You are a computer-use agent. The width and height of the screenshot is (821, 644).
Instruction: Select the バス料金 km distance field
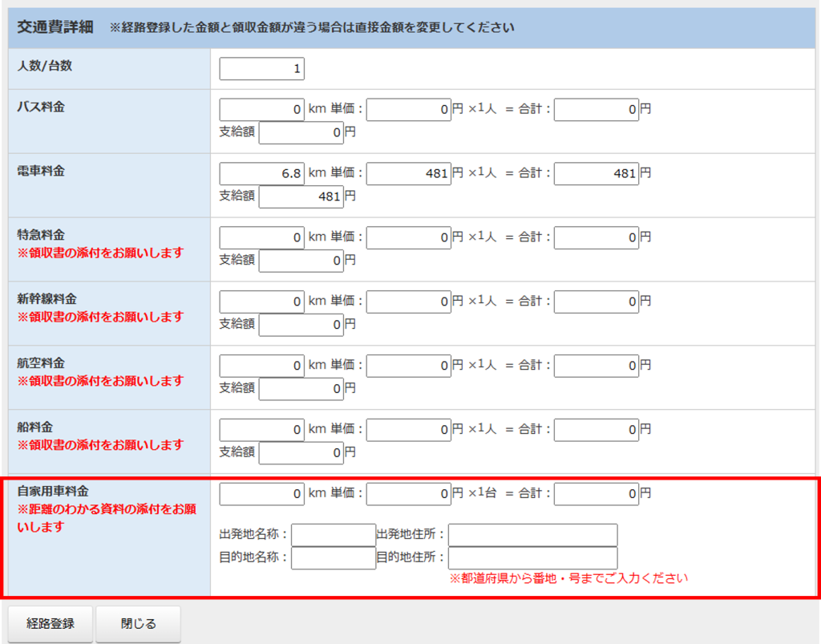pyautogui.click(x=262, y=109)
